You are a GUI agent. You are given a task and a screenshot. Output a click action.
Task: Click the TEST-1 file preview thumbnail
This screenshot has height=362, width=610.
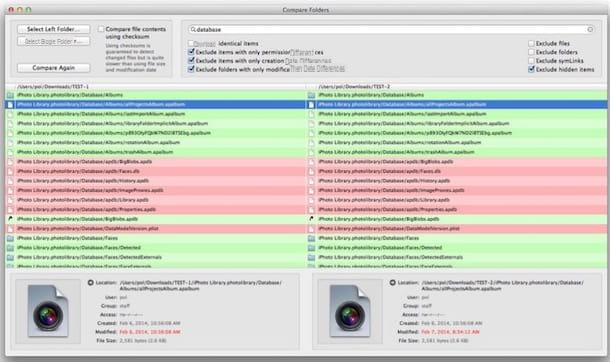(48, 311)
